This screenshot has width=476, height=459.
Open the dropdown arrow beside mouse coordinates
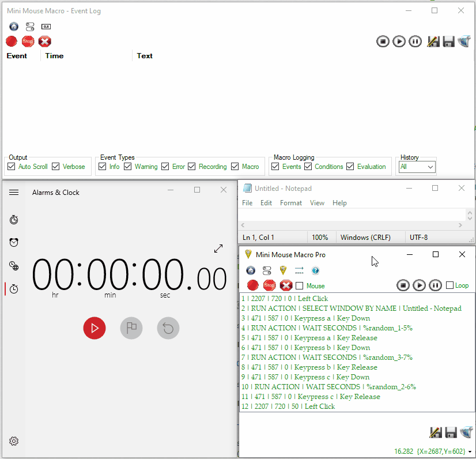(x=470, y=452)
